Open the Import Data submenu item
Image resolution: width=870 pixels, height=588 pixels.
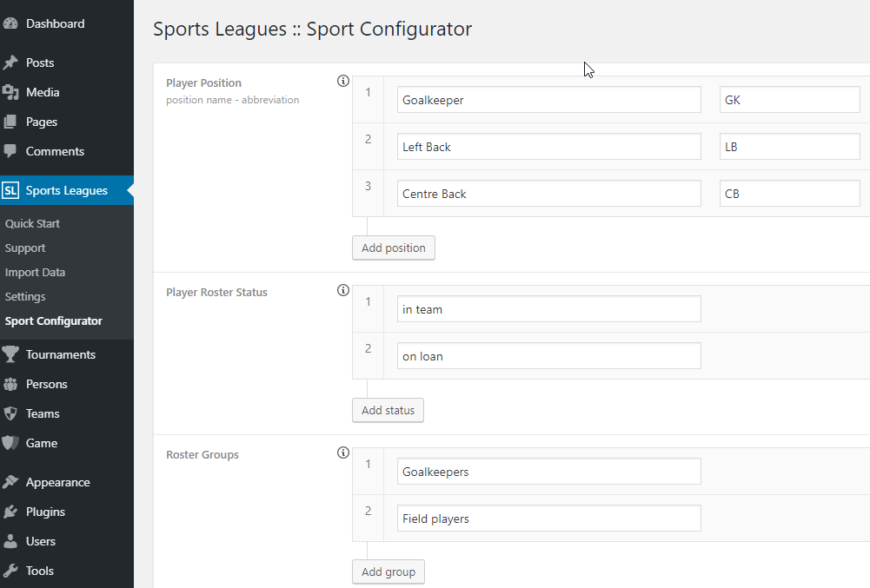(x=35, y=272)
